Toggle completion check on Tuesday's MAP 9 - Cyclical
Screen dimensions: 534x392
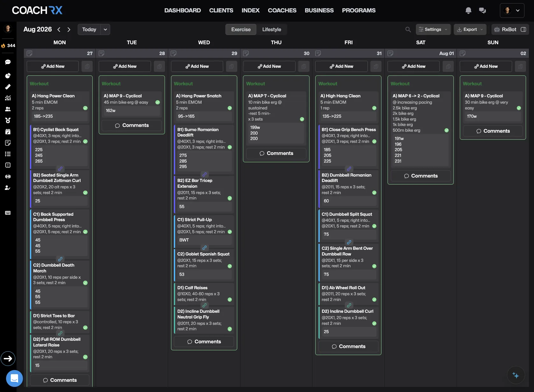(158, 102)
